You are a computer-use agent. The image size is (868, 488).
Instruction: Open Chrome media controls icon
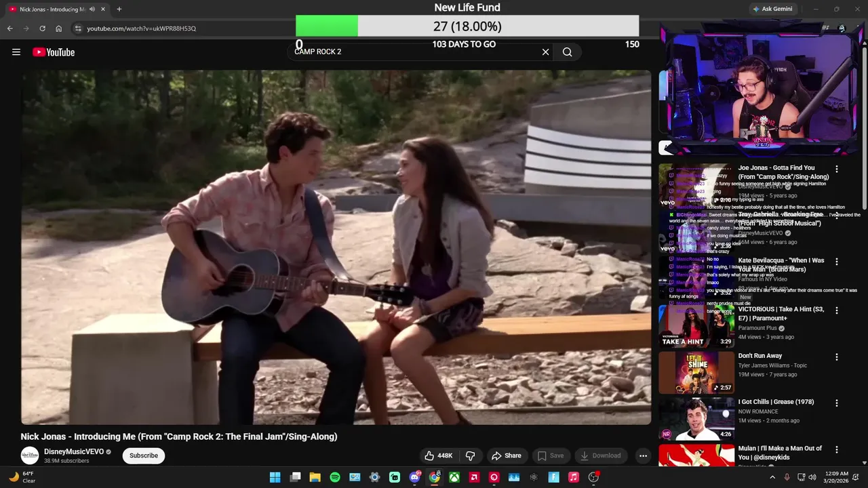[825, 28]
